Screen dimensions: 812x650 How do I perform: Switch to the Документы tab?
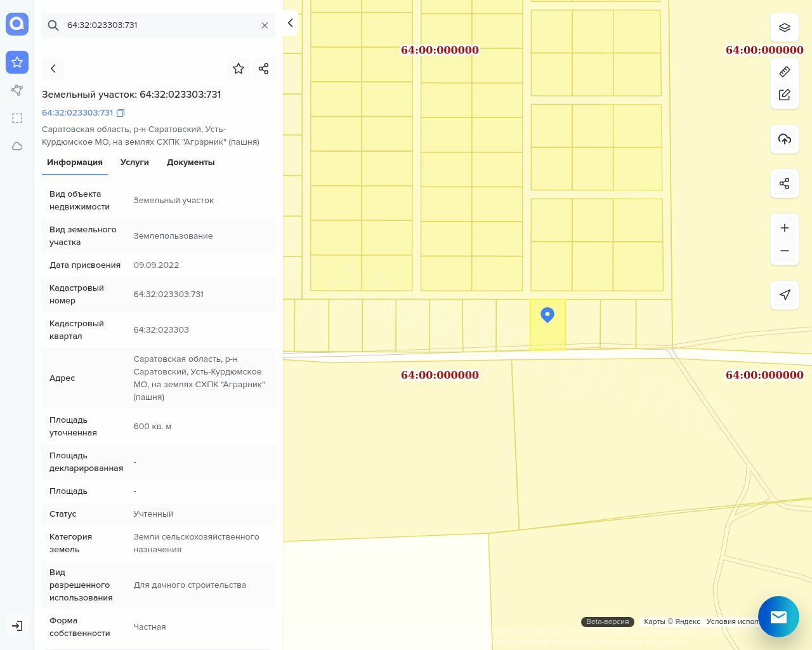point(190,162)
